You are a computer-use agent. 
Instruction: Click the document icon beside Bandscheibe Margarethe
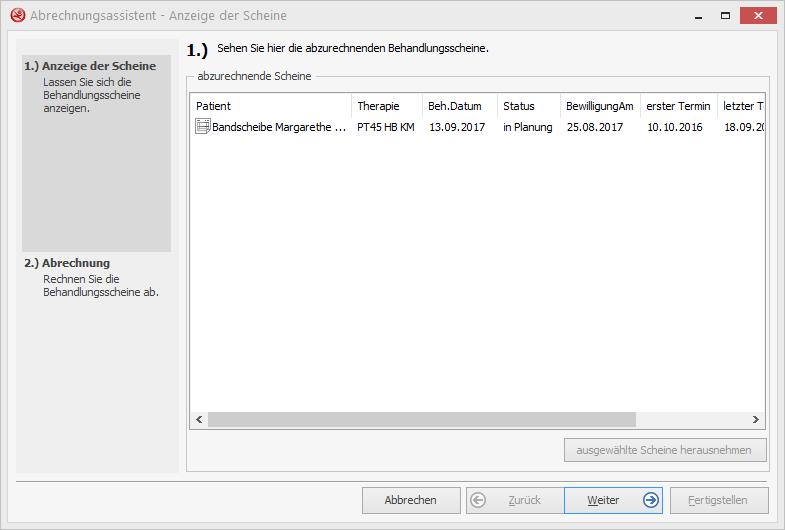[203, 127]
